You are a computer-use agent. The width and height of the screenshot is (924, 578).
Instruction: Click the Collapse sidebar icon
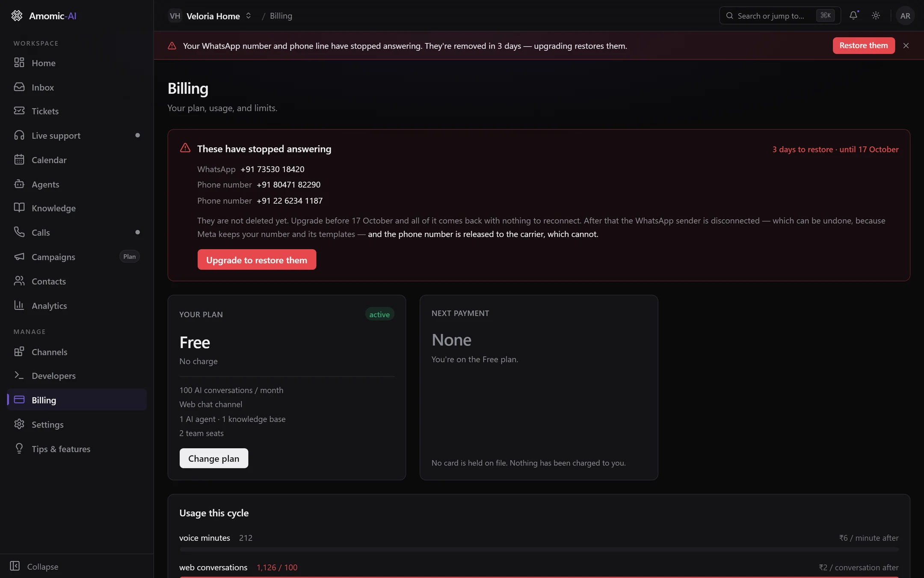15,566
